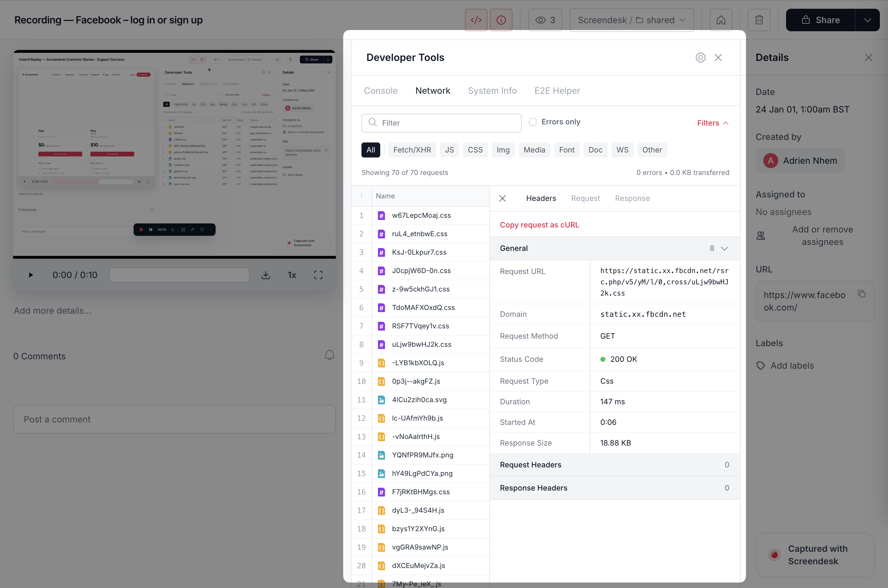The width and height of the screenshot is (888, 588).
Task: Enter fullscreen video mode
Action: point(318,275)
